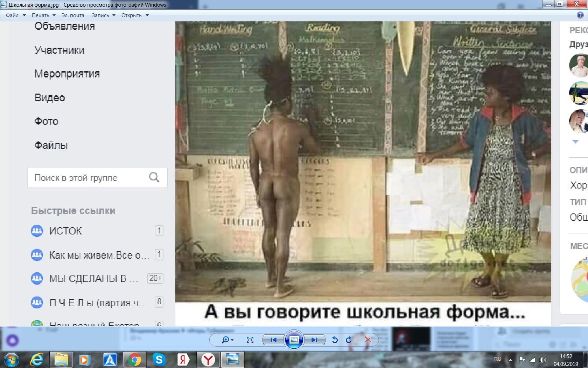Go to next photo
Viewport: 588px width, 368px height.
pos(314,340)
